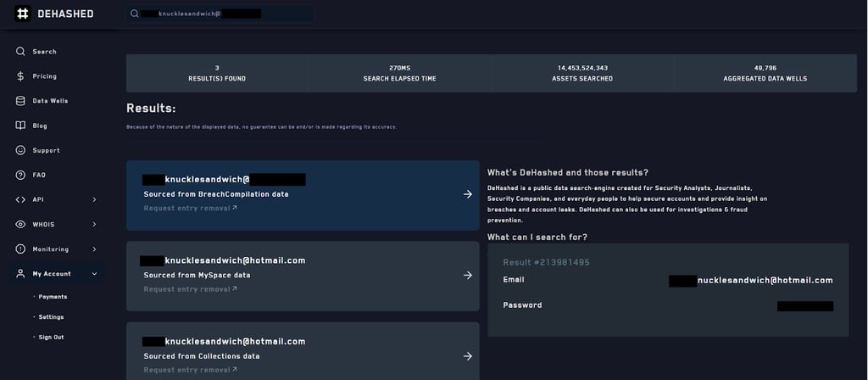This screenshot has height=380, width=868.
Task: Click the My Account label in sidebar
Action: (x=52, y=274)
